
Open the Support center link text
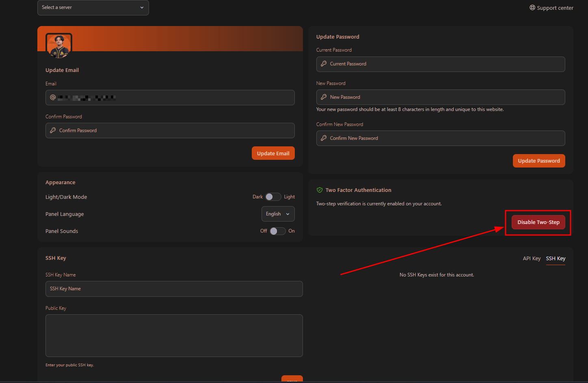(555, 8)
